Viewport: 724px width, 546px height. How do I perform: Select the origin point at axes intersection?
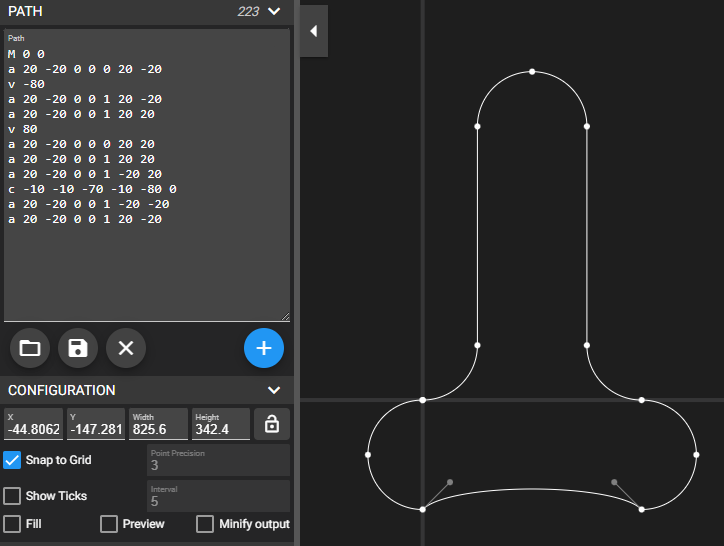point(422,400)
